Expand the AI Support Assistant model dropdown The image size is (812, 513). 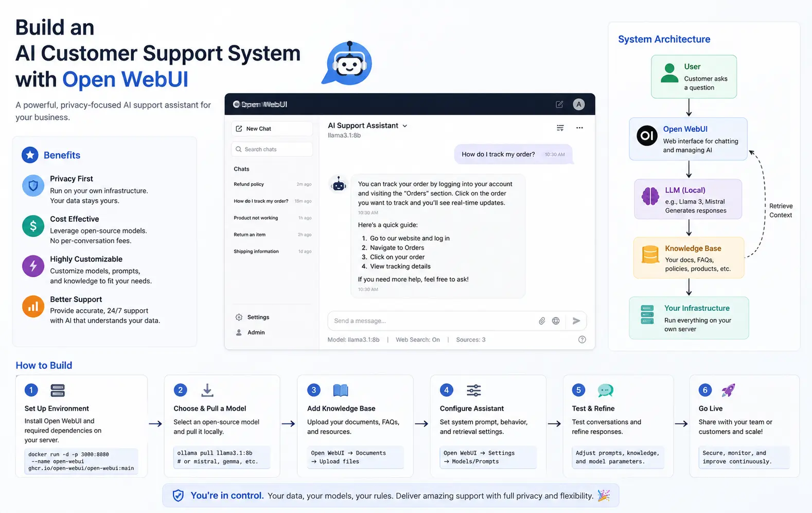point(367,126)
